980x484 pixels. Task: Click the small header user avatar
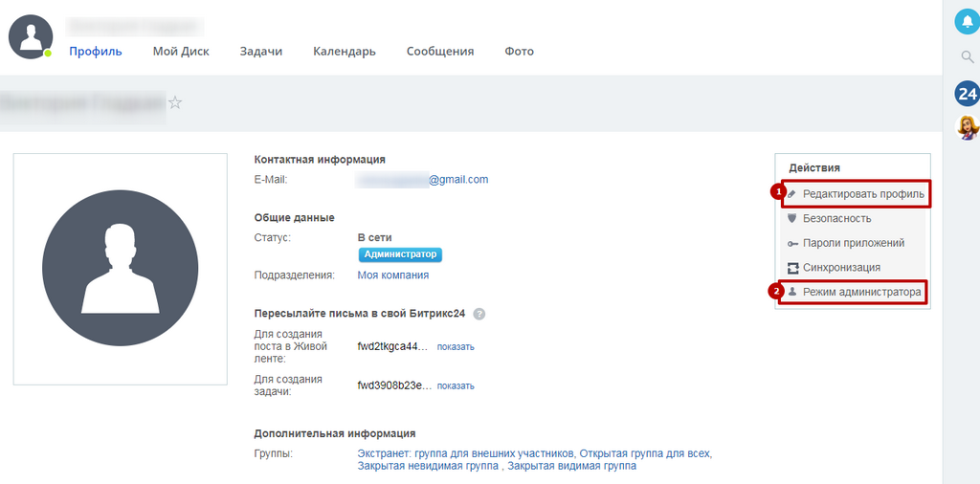pos(30,37)
